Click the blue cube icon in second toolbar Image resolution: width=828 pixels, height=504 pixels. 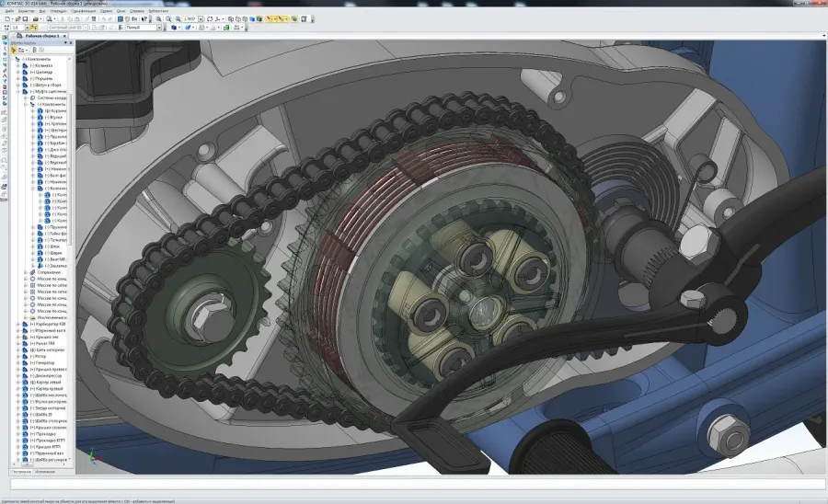(173, 28)
